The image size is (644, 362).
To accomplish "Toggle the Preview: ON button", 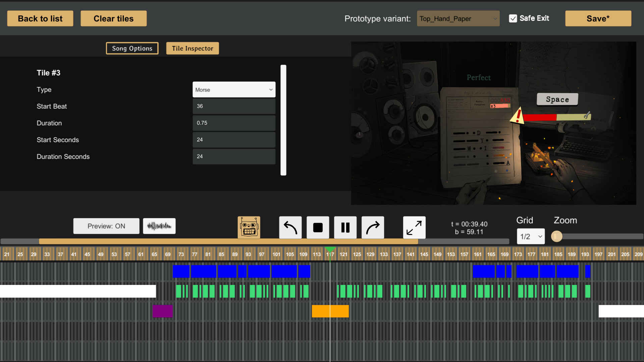I will coord(106,226).
